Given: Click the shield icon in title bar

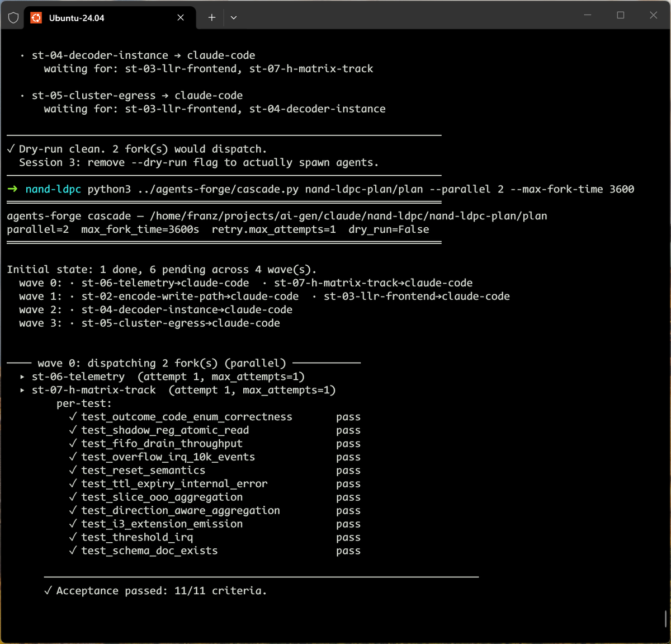Looking at the screenshot, I should tap(13, 18).
